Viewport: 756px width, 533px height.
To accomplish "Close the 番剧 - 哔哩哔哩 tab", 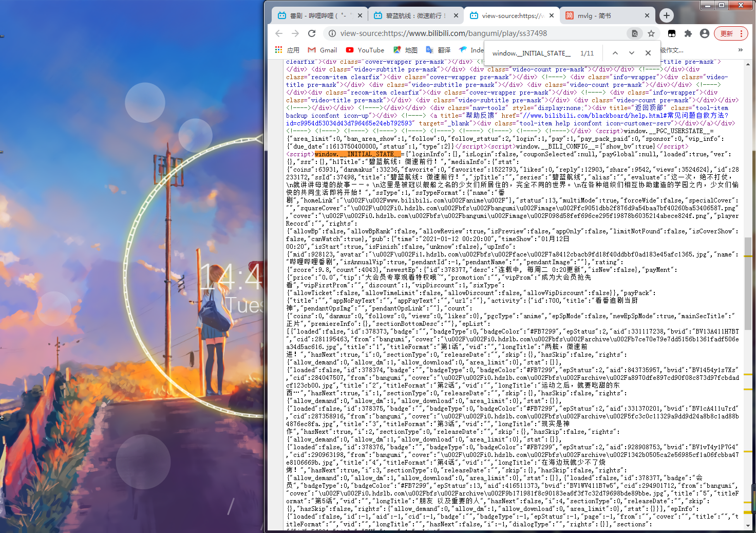I will (360, 15).
